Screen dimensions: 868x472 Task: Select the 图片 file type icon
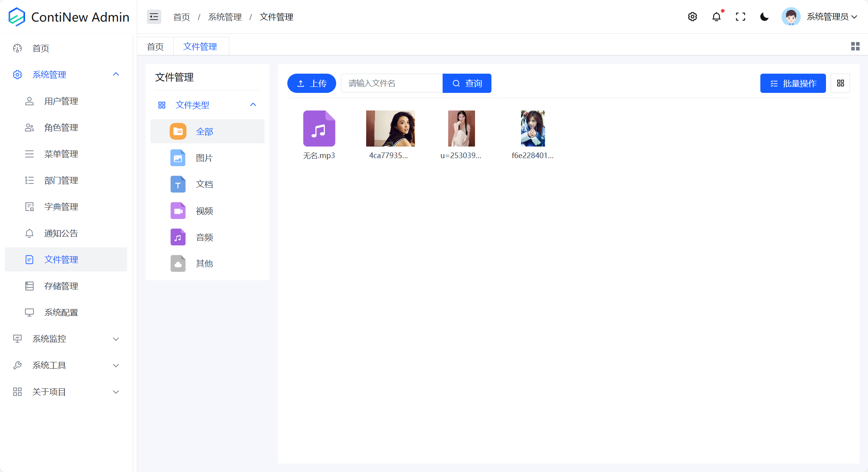click(178, 158)
